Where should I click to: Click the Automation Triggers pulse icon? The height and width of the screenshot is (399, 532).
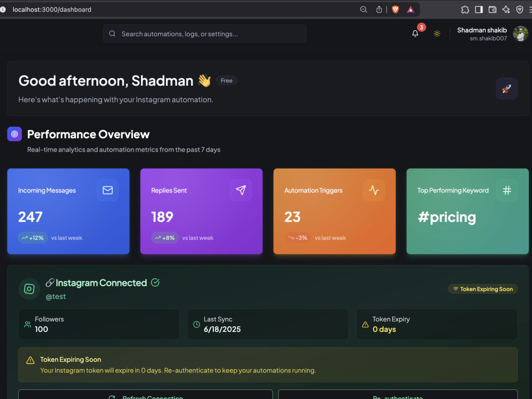[x=373, y=190]
